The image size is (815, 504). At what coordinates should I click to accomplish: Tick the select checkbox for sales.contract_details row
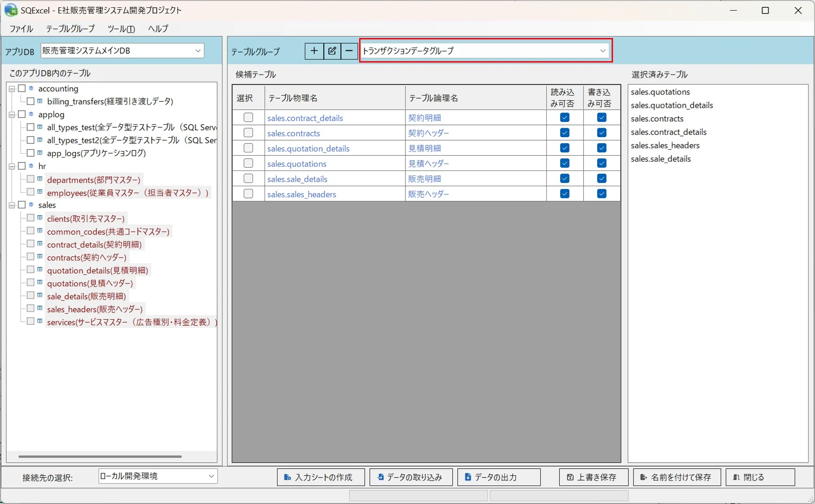pos(248,118)
